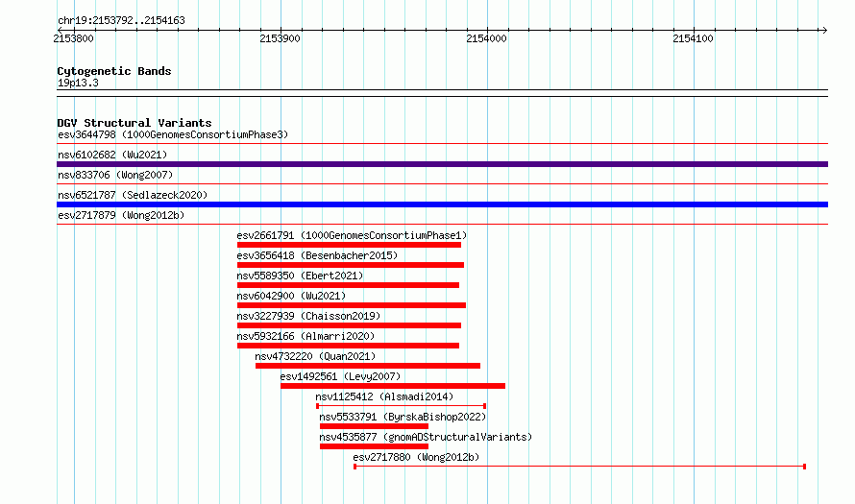This screenshot has width=855, height=504.
Task: Click the nsv5932166 (Almarri2020) label
Action: click(305, 336)
